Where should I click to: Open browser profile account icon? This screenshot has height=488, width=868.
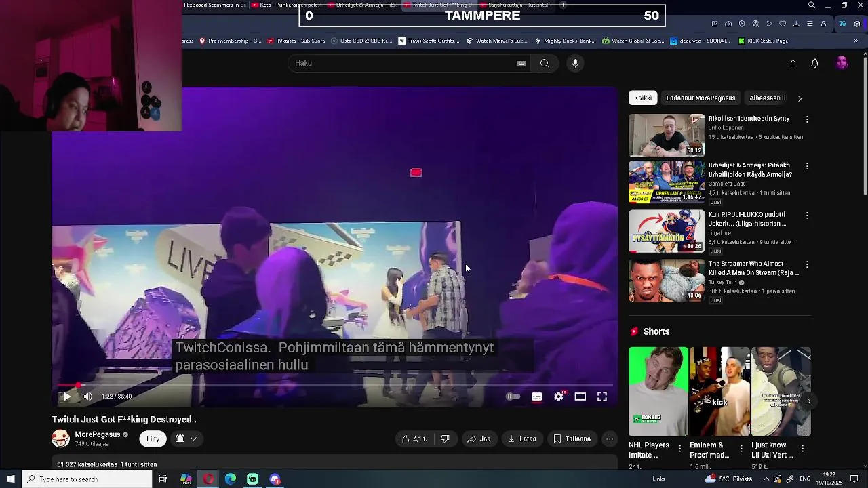pos(823,24)
